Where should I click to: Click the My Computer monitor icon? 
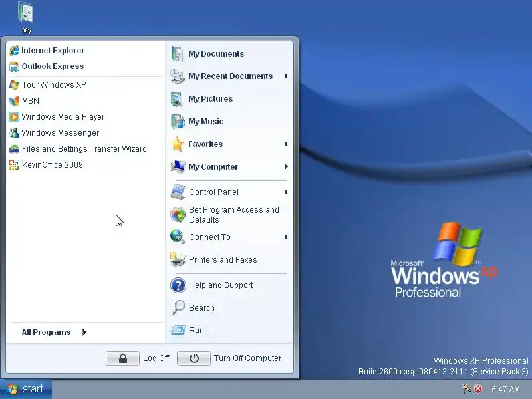click(178, 167)
